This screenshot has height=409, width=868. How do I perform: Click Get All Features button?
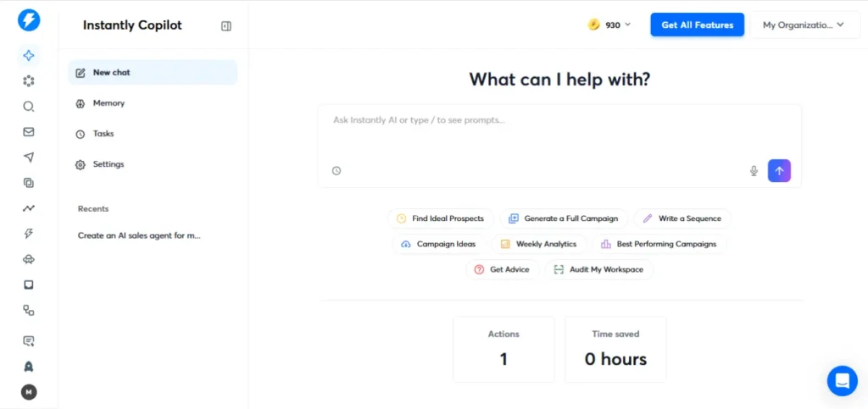pos(697,25)
